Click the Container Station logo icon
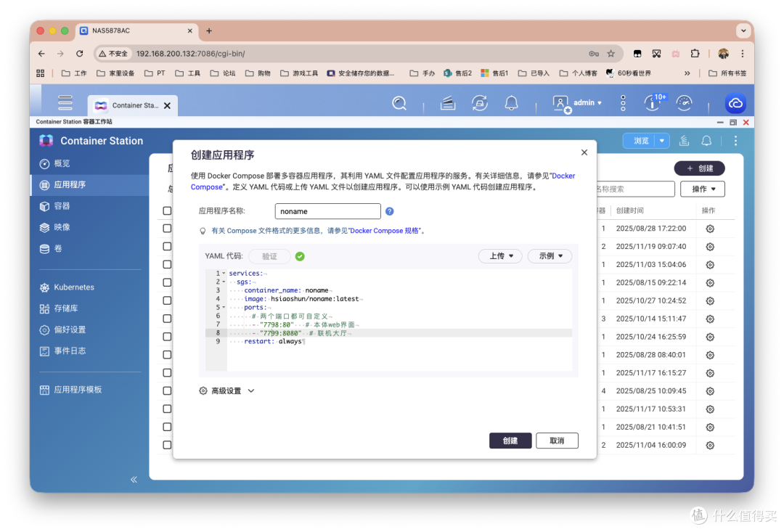 [x=46, y=141]
